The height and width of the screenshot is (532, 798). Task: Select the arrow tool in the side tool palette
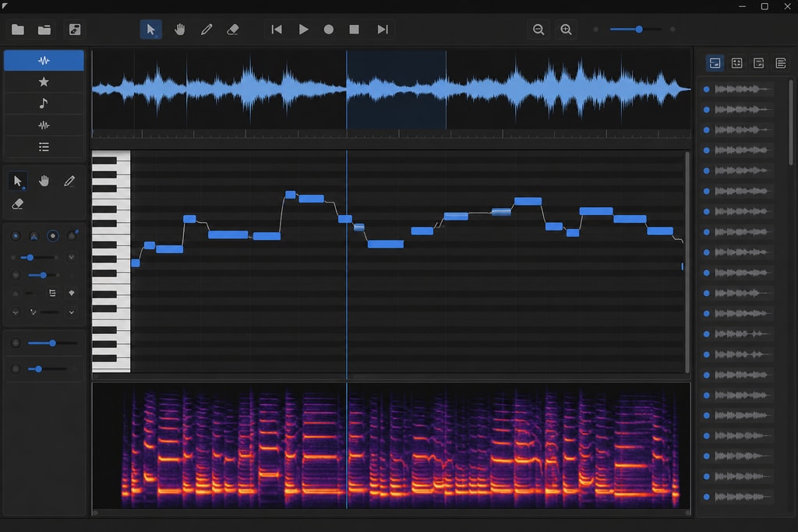point(18,181)
